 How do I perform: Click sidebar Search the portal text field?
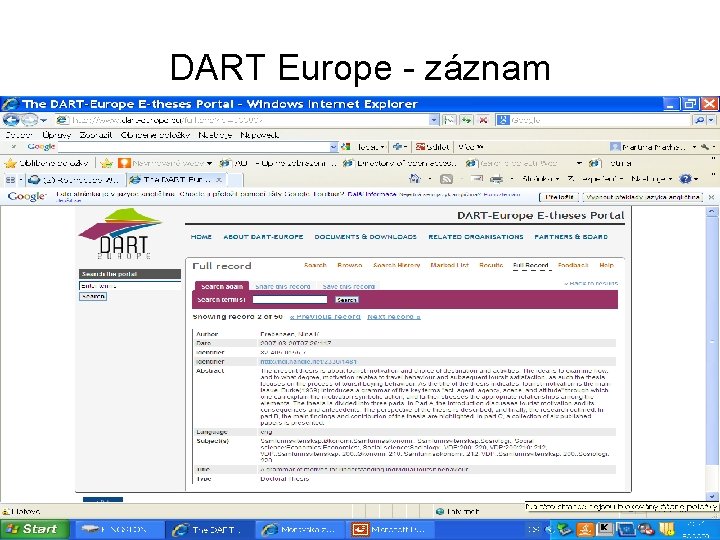(130, 286)
